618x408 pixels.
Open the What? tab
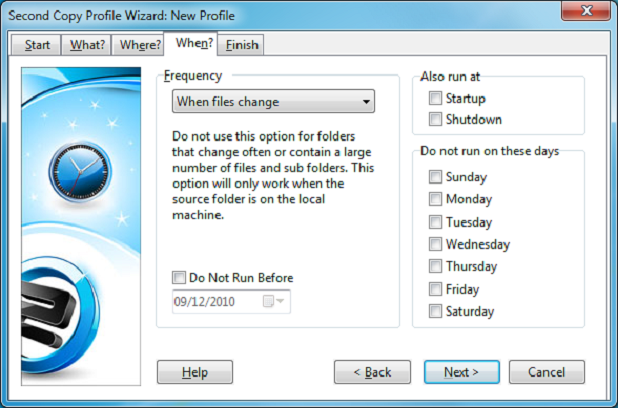click(x=87, y=45)
